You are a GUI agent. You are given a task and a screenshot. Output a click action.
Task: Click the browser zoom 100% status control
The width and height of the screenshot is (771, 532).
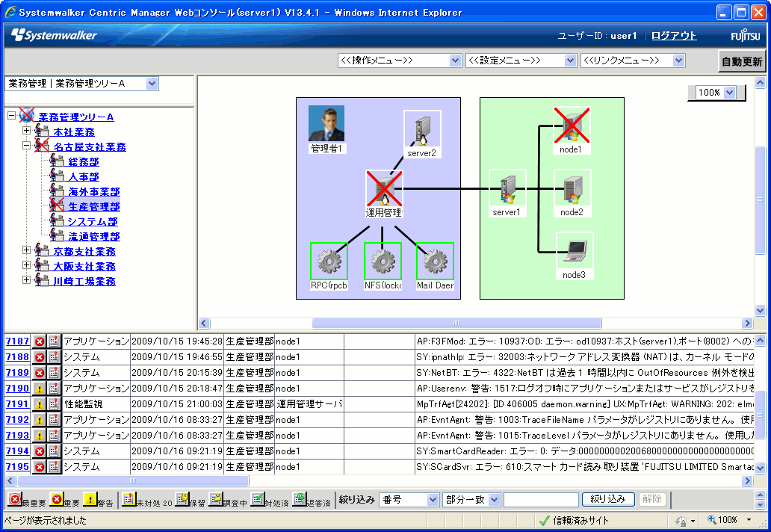[728, 520]
